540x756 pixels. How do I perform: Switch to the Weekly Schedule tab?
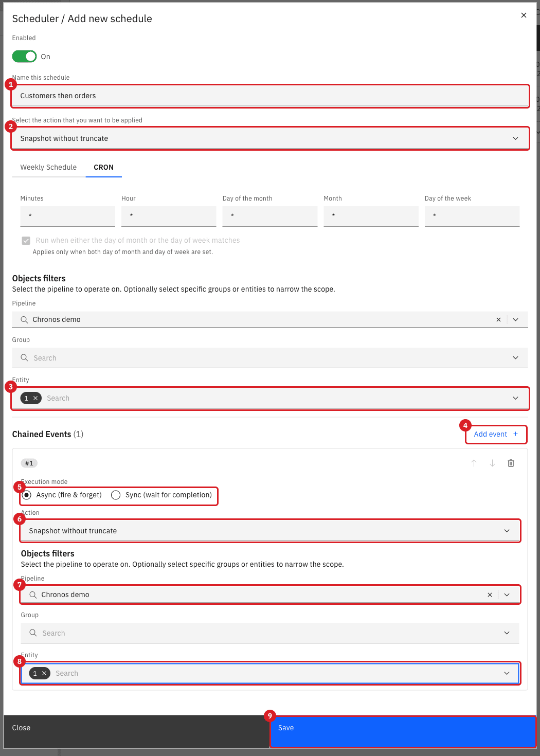(49, 167)
